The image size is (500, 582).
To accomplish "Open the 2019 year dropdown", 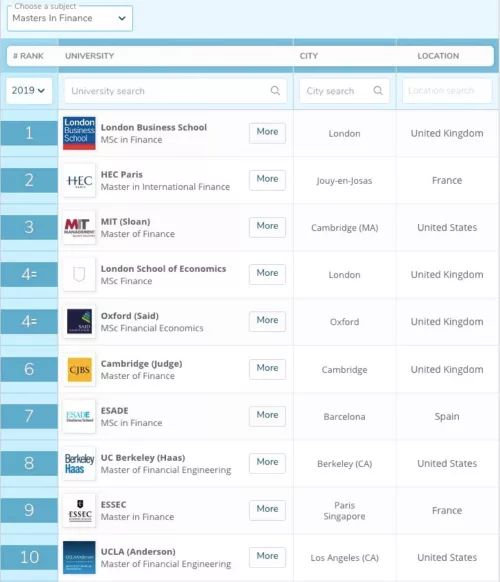I will pos(29,91).
